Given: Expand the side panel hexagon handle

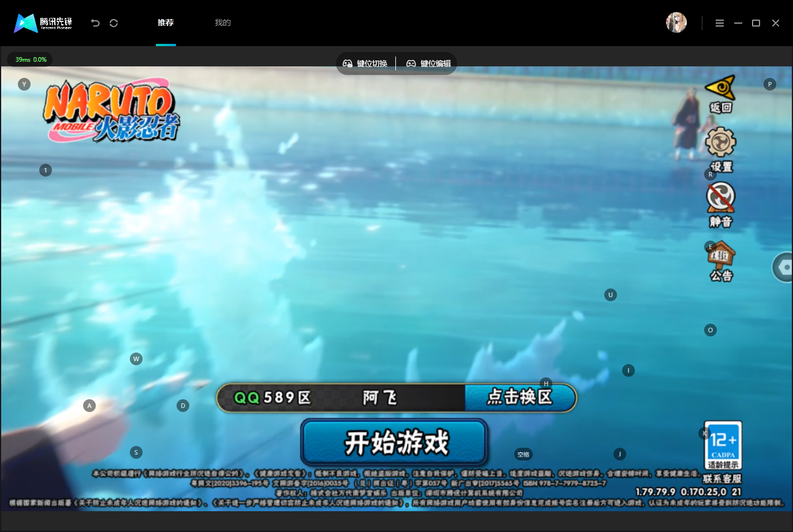Looking at the screenshot, I should point(783,267).
